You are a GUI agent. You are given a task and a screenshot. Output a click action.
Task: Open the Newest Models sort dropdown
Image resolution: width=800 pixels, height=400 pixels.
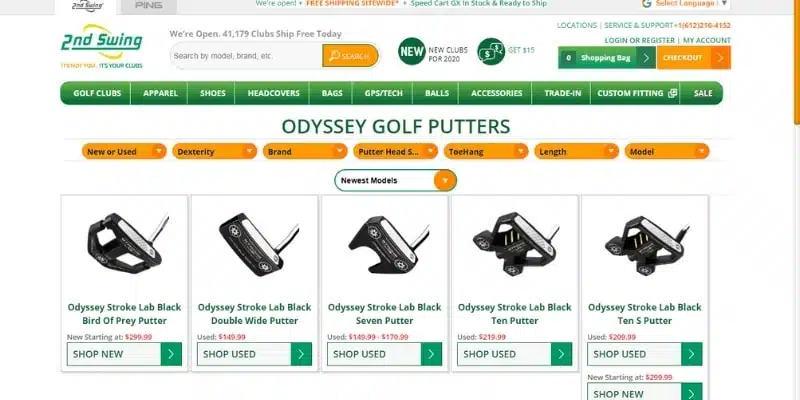[395, 181]
